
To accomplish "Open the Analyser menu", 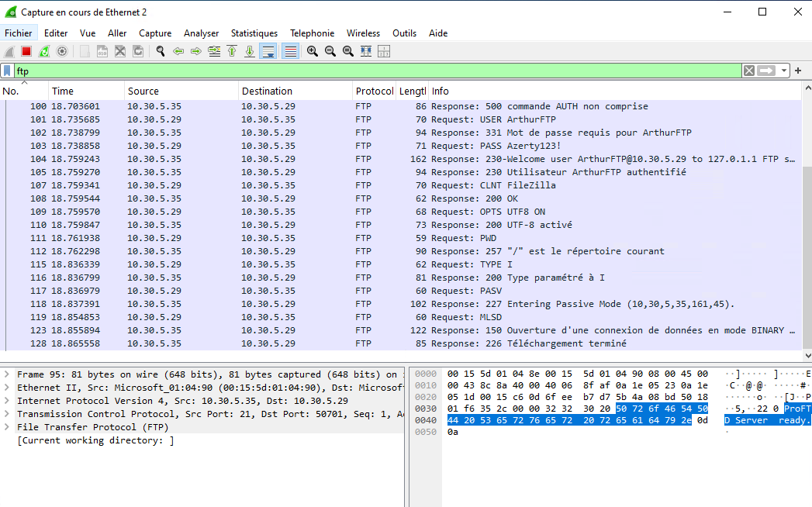I will pyautogui.click(x=201, y=33).
